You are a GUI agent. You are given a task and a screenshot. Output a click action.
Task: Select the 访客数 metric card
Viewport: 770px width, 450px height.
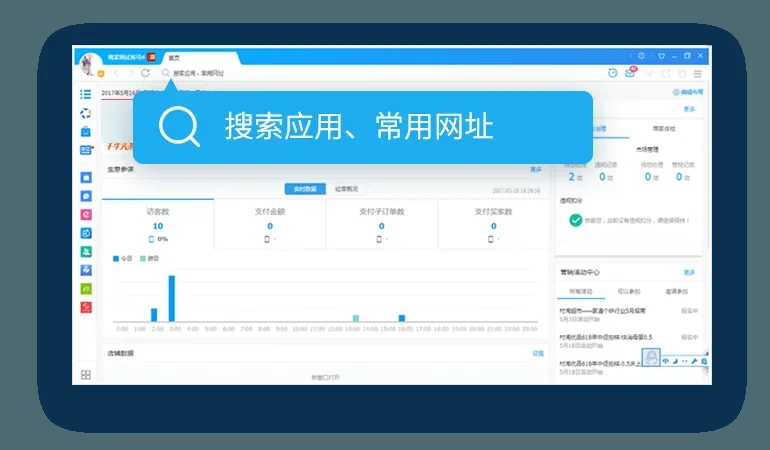(158, 224)
